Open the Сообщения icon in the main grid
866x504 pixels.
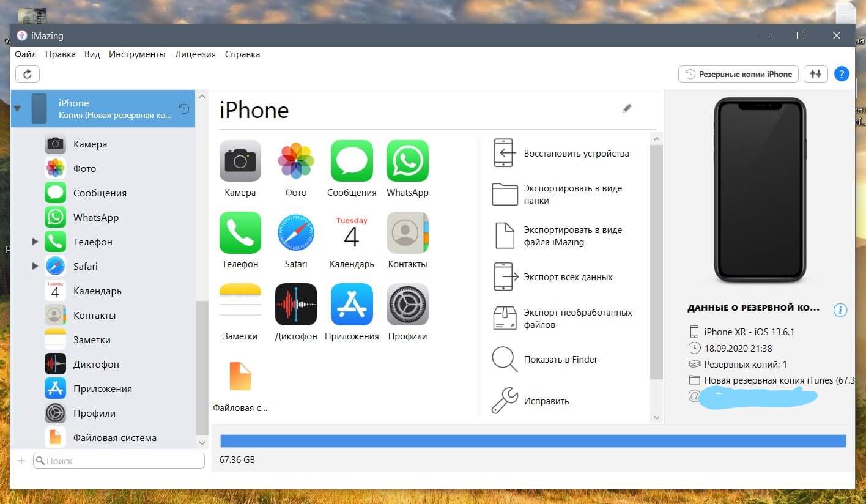352,161
